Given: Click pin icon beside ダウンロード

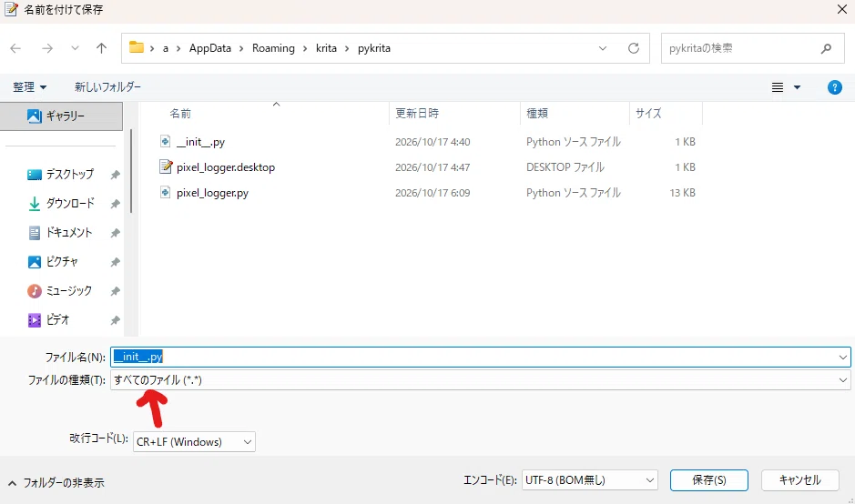Looking at the screenshot, I should point(115,204).
